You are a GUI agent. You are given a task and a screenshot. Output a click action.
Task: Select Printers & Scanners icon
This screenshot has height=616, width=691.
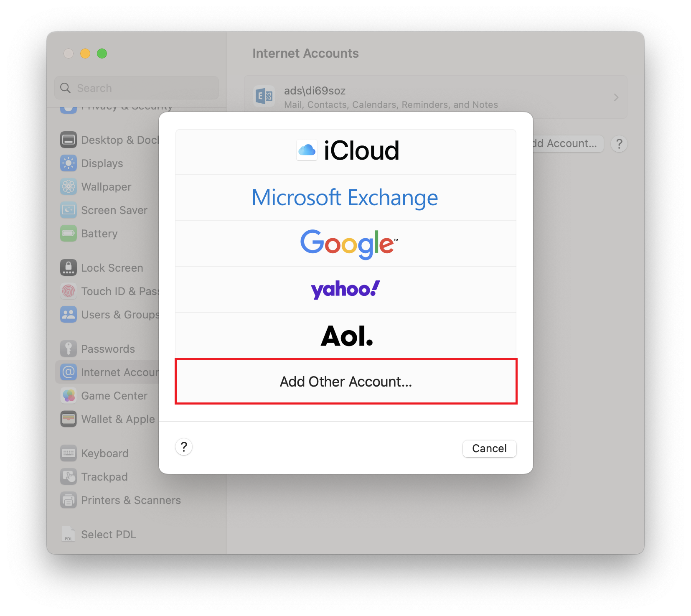[x=68, y=500]
